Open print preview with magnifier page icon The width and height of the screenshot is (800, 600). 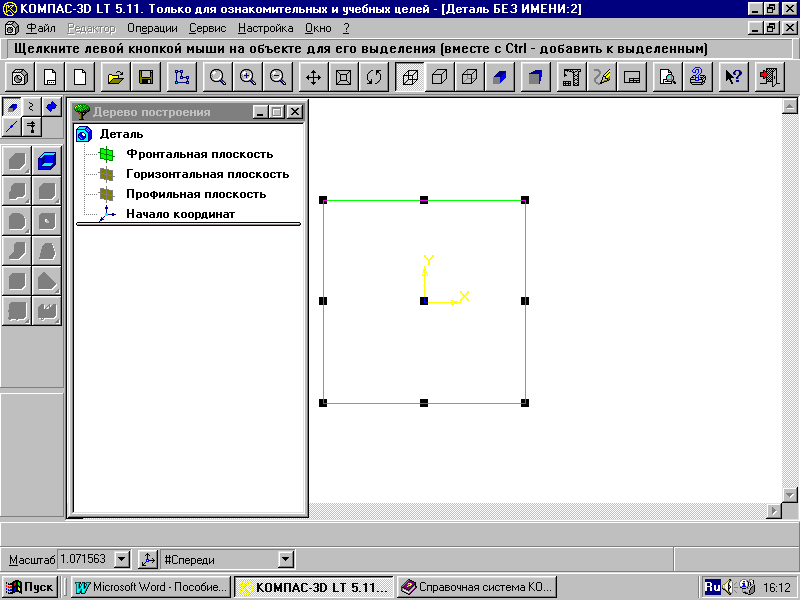(x=667, y=77)
